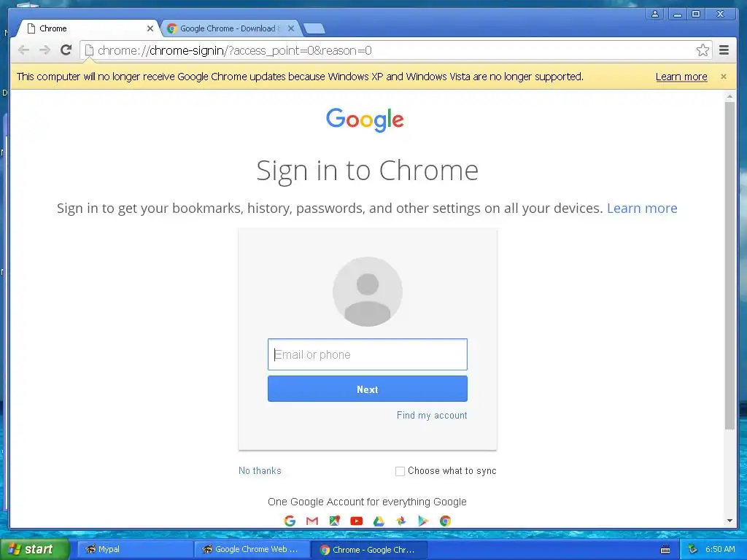
Task: Click the page icon in the address bar
Action: coord(89,50)
